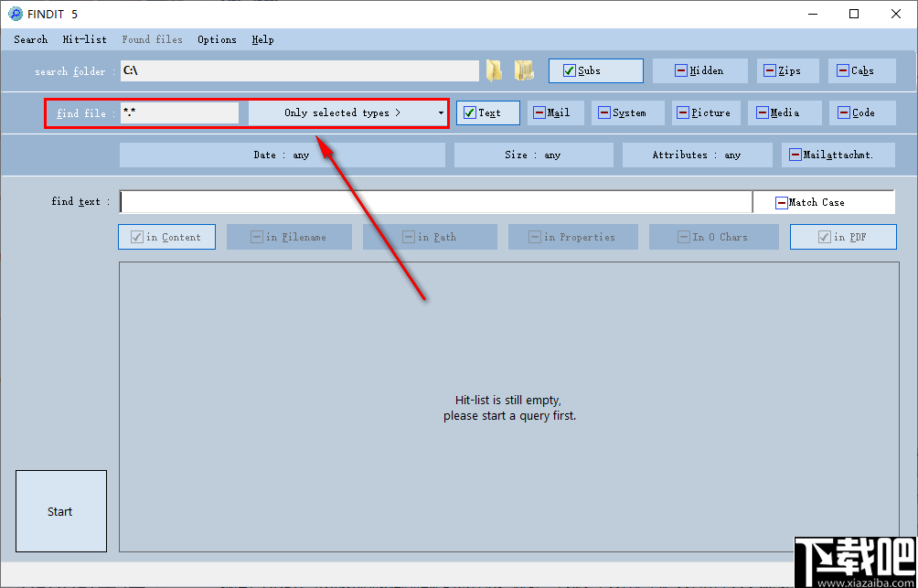Open the Found files menu
The image size is (918, 588).
pyautogui.click(x=152, y=40)
